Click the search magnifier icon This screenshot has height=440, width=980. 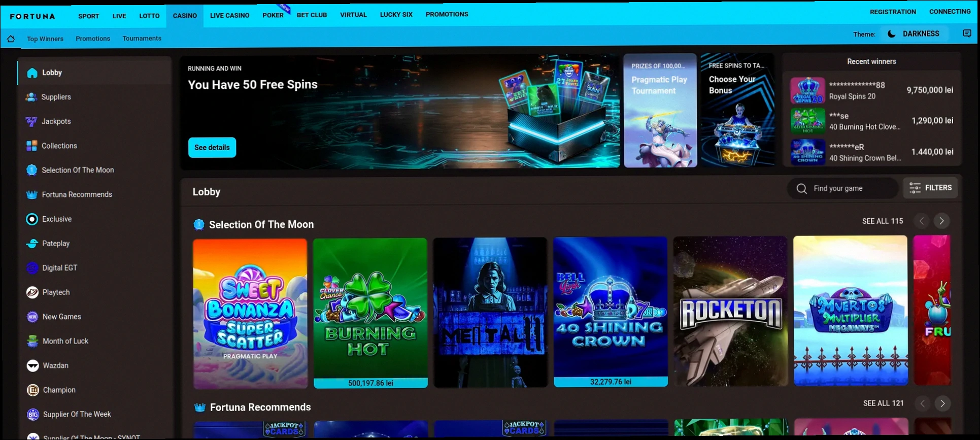802,188
